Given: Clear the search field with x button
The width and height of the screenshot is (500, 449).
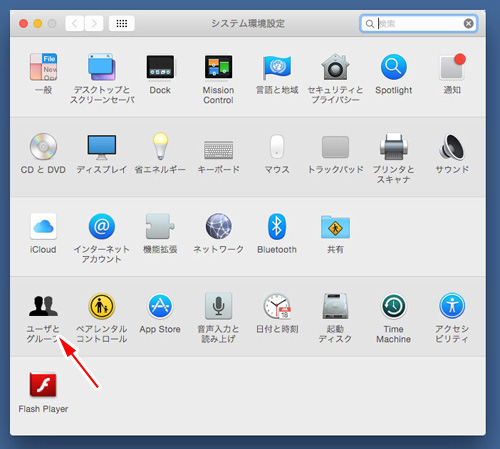Looking at the screenshot, I should tap(468, 23).
